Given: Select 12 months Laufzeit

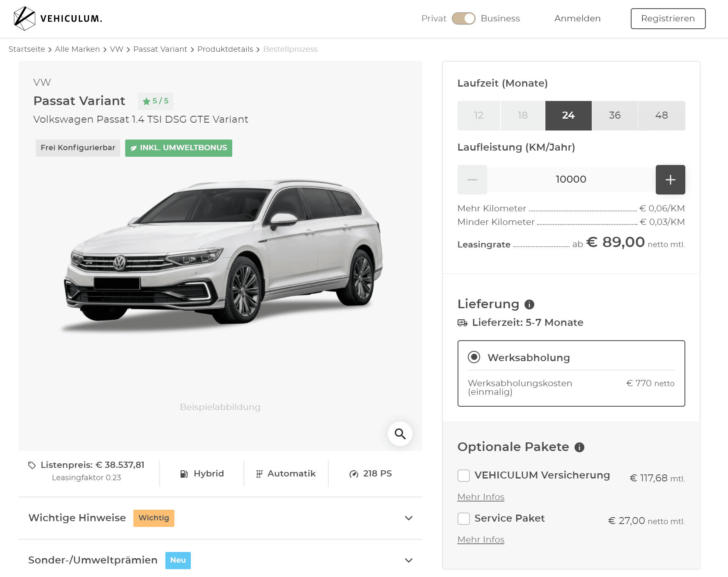Looking at the screenshot, I should coord(479,116).
